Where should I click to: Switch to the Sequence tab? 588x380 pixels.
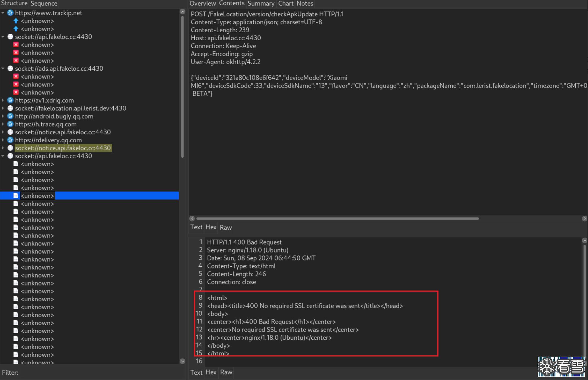point(44,4)
